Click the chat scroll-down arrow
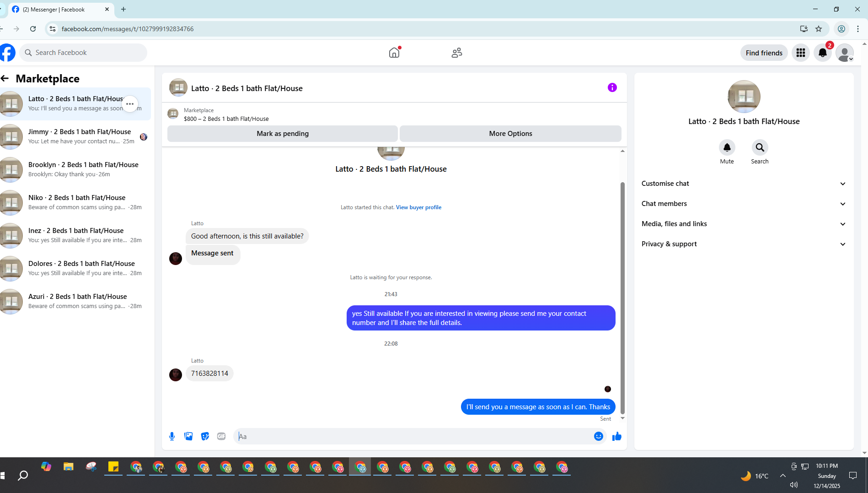 [x=622, y=418]
